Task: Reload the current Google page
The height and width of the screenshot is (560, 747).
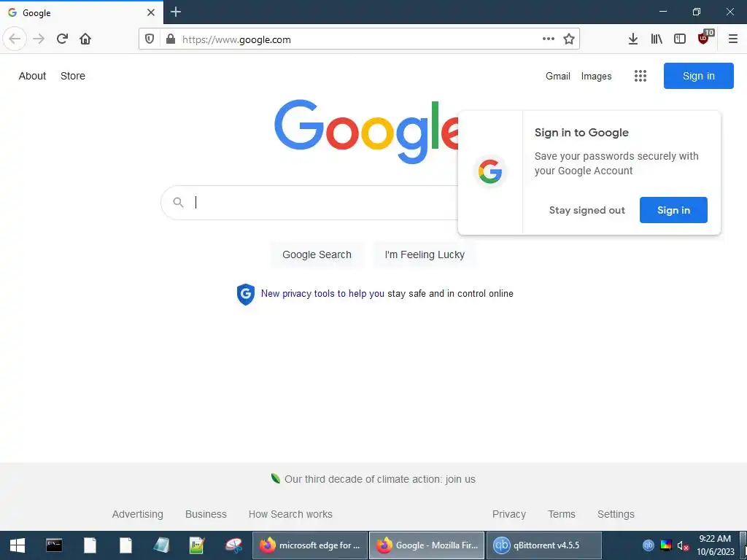Action: point(62,39)
